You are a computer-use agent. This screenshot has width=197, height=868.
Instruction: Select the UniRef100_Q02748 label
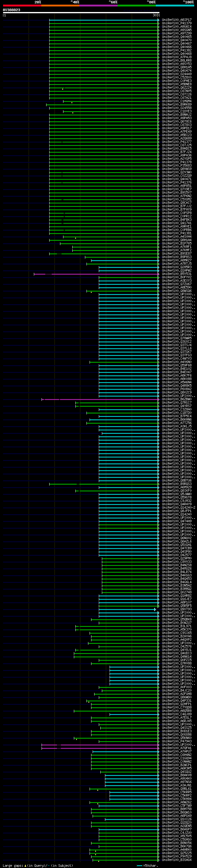[177, 592]
